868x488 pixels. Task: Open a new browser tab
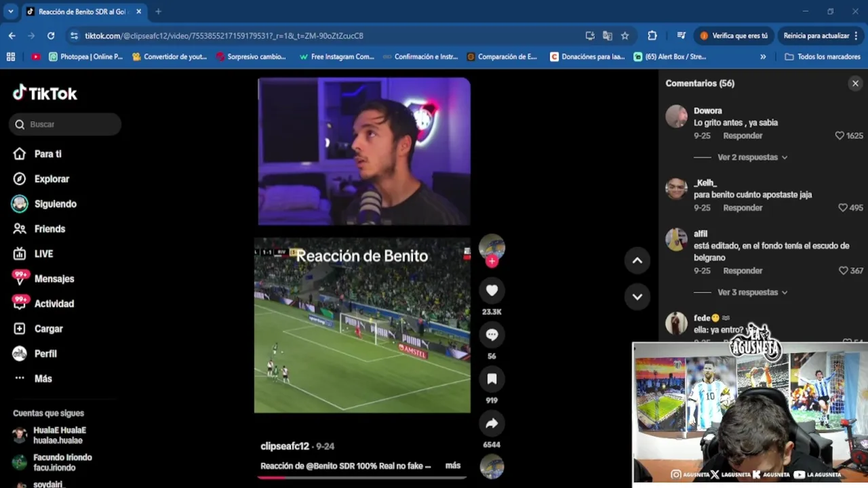158,12
